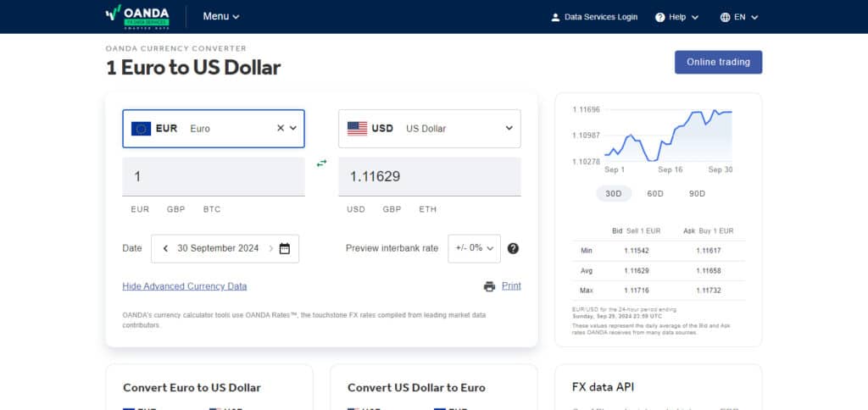Select the 90D chart range
Image resolution: width=868 pixels, height=410 pixels.
[x=697, y=194]
